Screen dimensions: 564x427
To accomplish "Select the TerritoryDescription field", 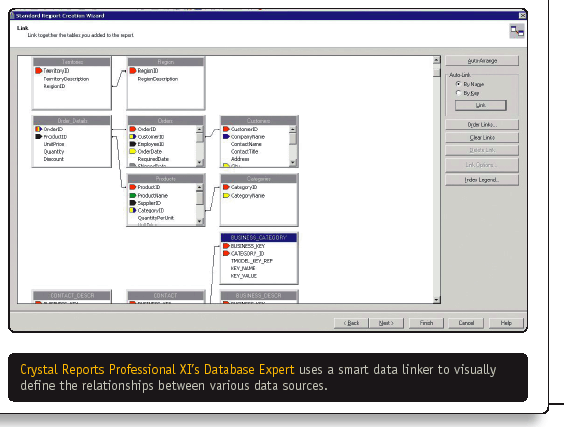I will [x=66, y=79].
